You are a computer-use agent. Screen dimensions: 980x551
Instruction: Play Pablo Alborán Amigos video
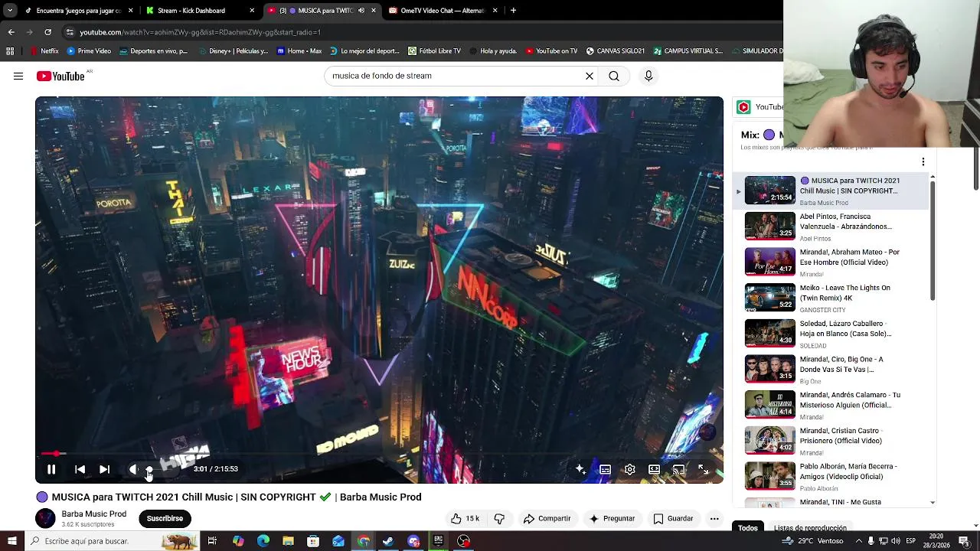pyautogui.click(x=831, y=476)
